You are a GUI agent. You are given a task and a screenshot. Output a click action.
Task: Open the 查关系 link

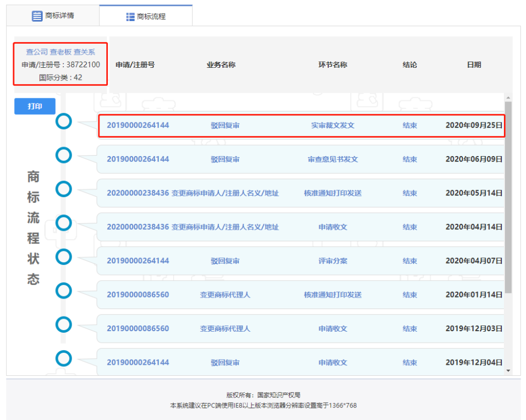click(x=84, y=52)
